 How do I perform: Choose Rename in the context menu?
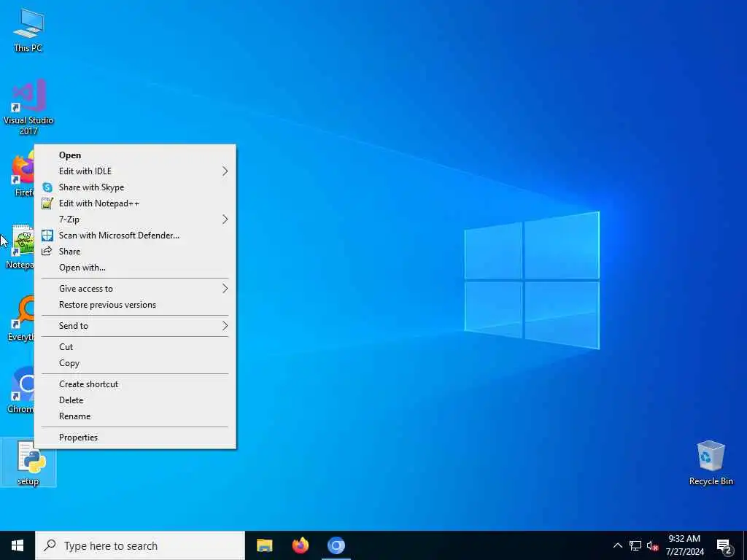pyautogui.click(x=135, y=416)
